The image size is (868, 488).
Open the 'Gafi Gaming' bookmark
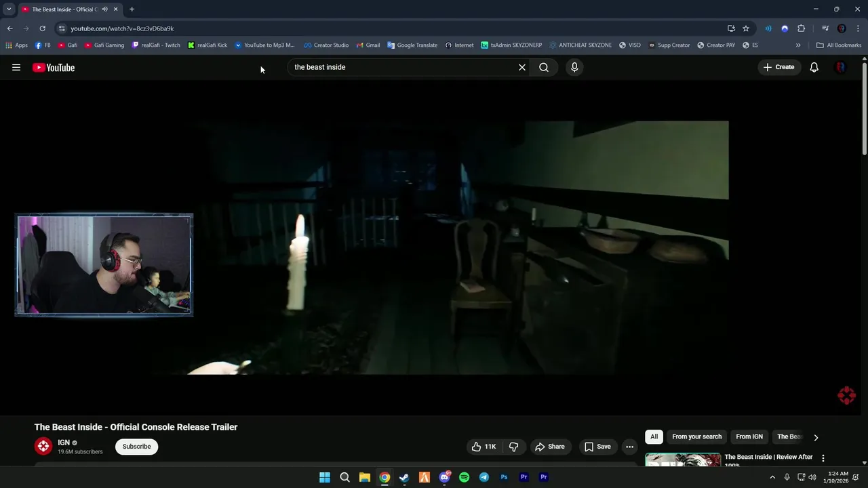pos(104,45)
